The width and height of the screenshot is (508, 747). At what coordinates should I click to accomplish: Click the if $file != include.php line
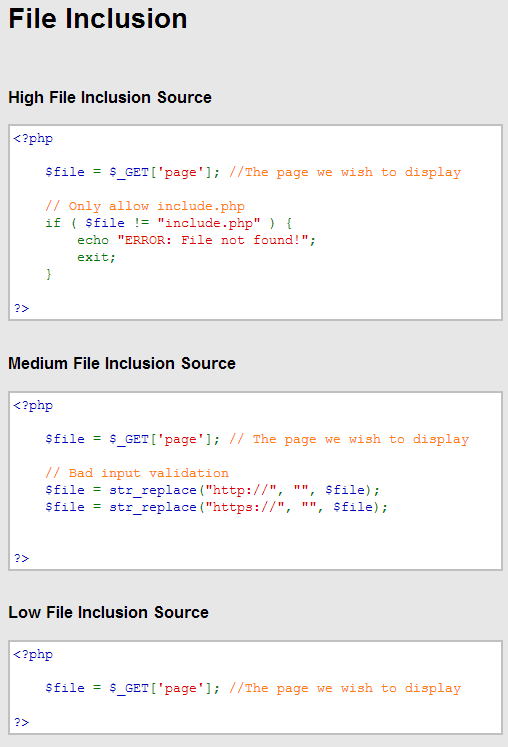coord(169,223)
